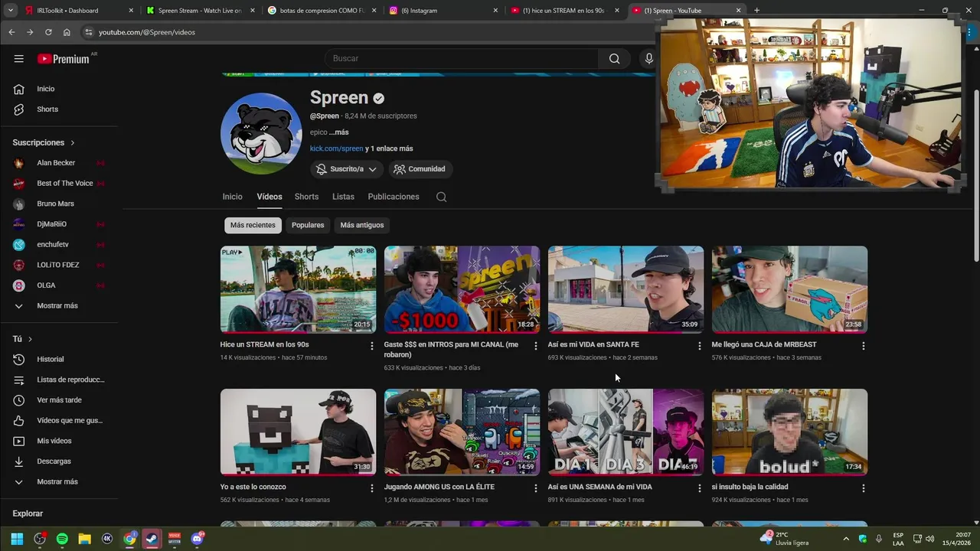
Task: Search within the Spreen channel icon
Action: tap(441, 197)
